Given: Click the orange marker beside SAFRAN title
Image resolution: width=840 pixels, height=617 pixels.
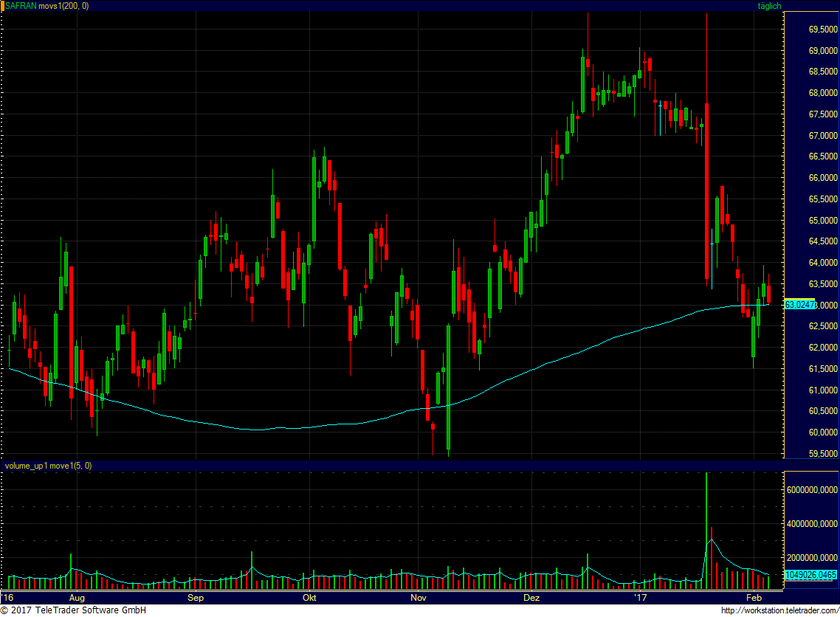Looking at the screenshot, I should tap(3, 6).
